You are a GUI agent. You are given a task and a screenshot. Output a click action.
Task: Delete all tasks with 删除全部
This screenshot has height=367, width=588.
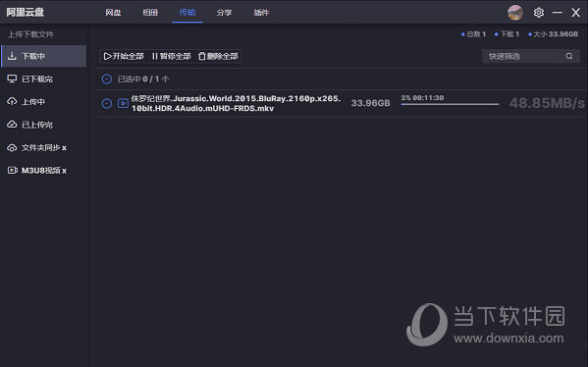pyautogui.click(x=218, y=56)
